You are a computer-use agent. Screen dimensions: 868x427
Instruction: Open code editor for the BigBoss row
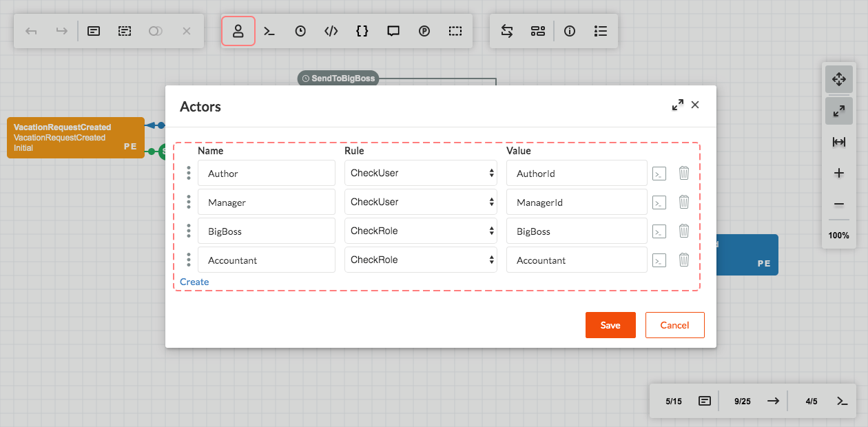659,231
